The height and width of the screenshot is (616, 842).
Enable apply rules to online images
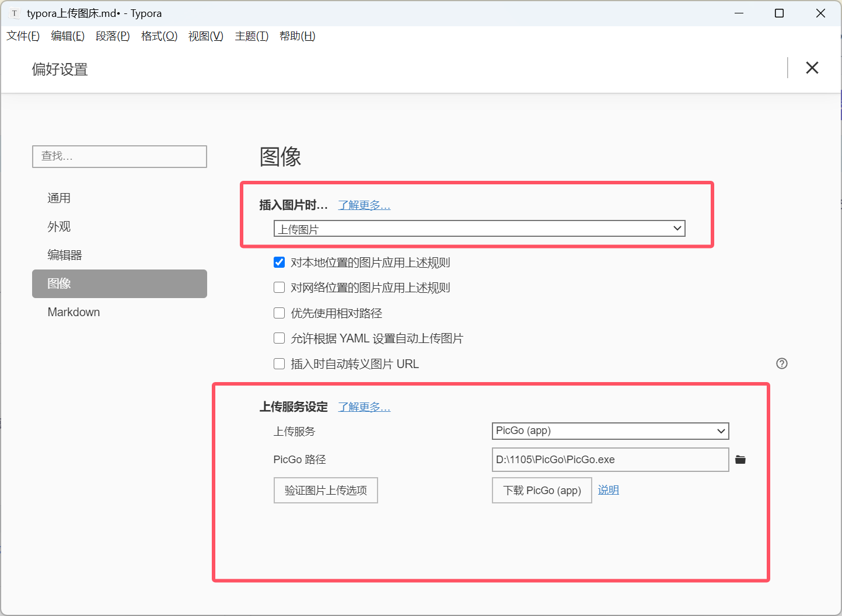tap(279, 288)
